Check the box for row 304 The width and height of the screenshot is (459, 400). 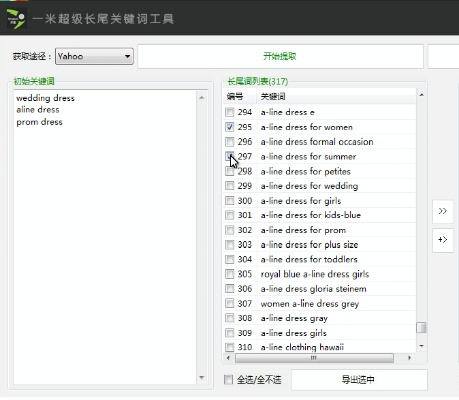[x=230, y=259]
